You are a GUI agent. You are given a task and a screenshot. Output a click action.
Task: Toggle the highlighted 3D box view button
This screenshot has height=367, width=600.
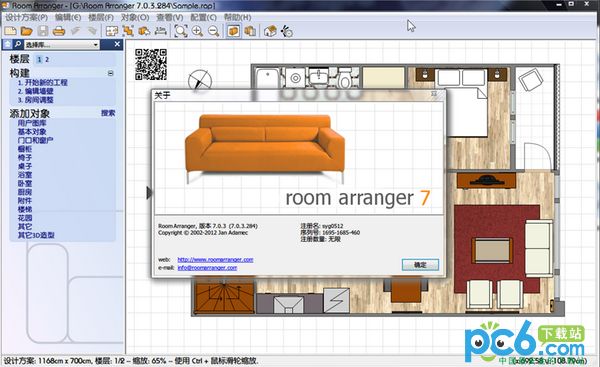point(233,31)
